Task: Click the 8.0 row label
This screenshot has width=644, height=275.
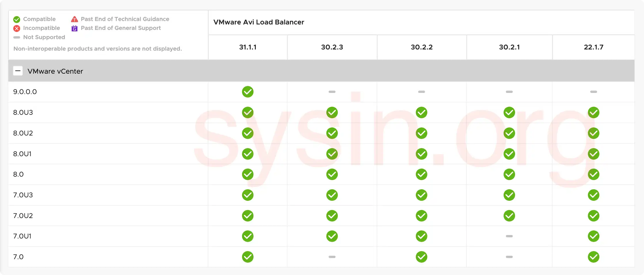Action: pos(18,174)
